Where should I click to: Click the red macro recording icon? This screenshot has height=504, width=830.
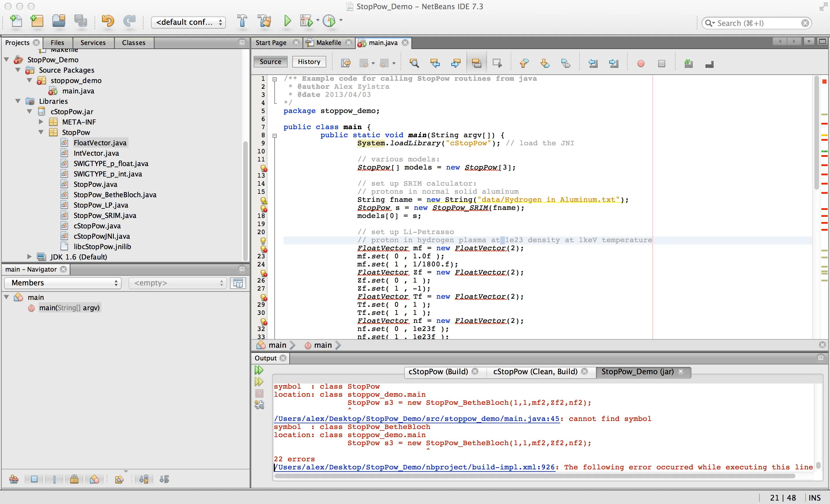[x=641, y=63]
